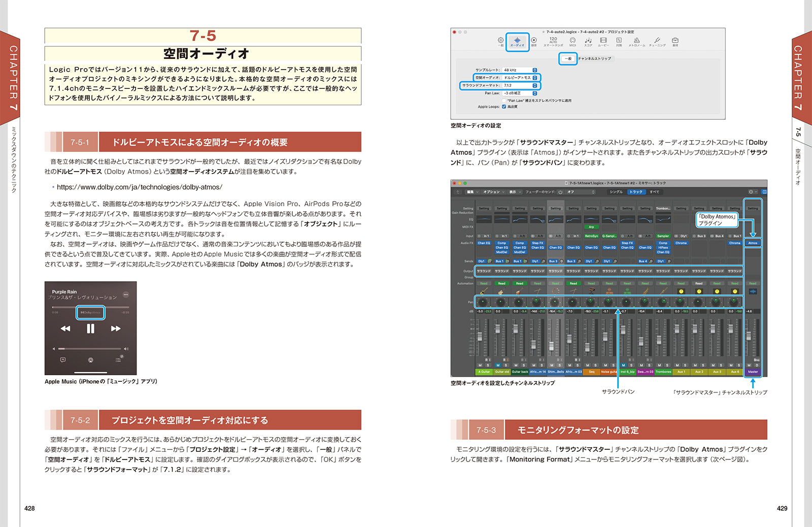Image resolution: width=812 pixels, height=527 pixels.
Task: Click A Guitar Setting button
Action: point(484,208)
